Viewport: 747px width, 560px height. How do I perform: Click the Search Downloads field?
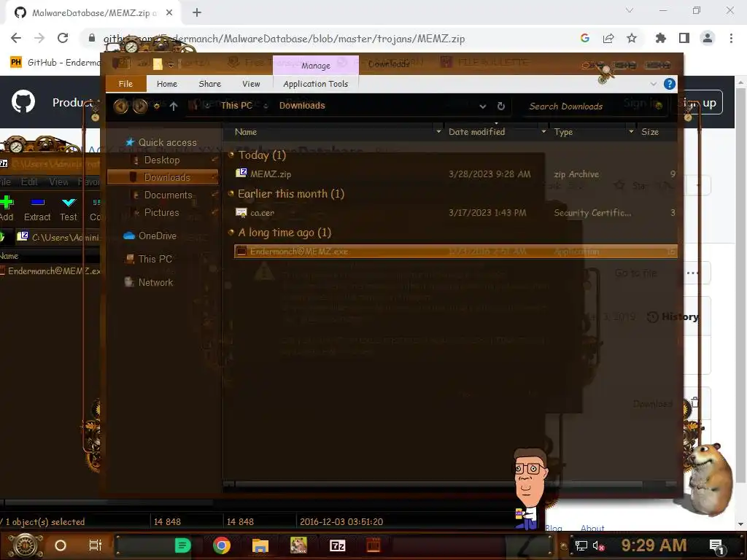click(x=593, y=106)
